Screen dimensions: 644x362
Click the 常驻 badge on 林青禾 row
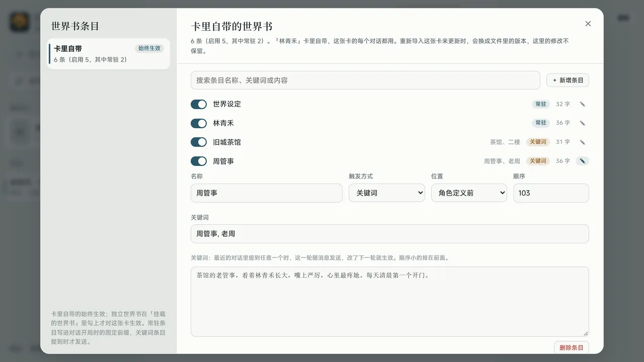(x=541, y=123)
